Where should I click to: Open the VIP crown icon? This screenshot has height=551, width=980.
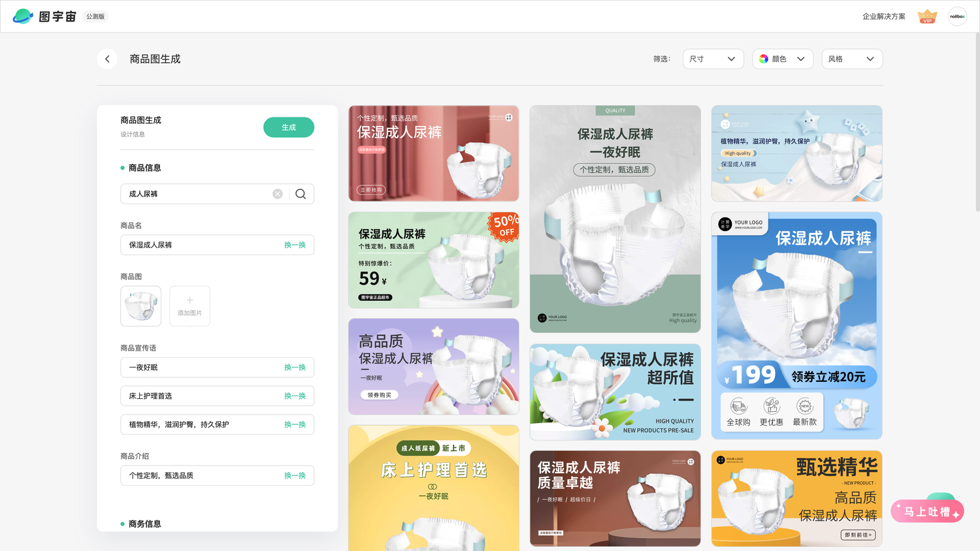(x=927, y=16)
